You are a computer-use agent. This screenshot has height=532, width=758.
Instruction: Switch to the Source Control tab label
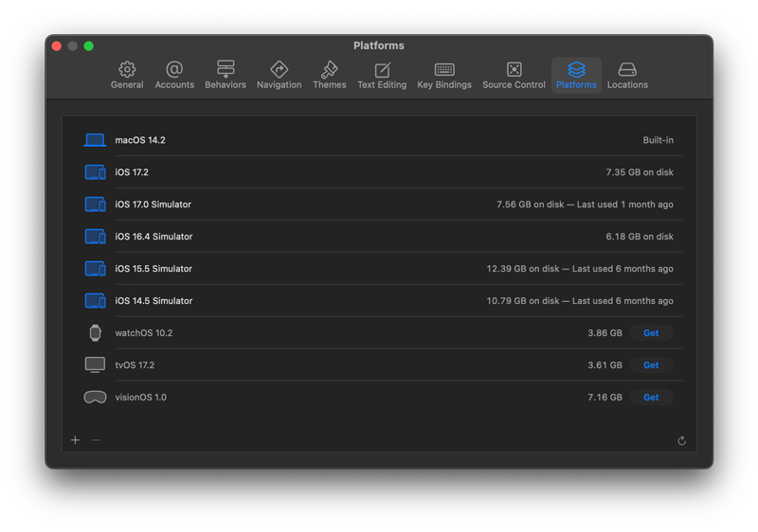click(514, 84)
